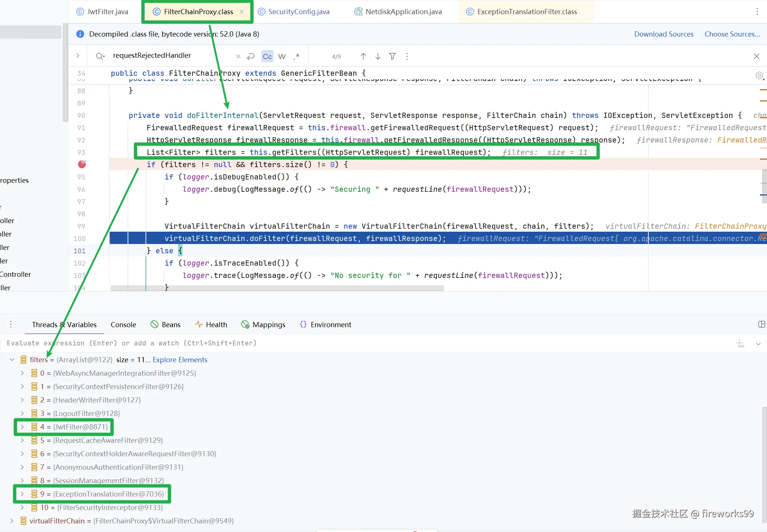Expand the virtualFilterChain variable
767x532 pixels.
pyautogui.click(x=12, y=521)
